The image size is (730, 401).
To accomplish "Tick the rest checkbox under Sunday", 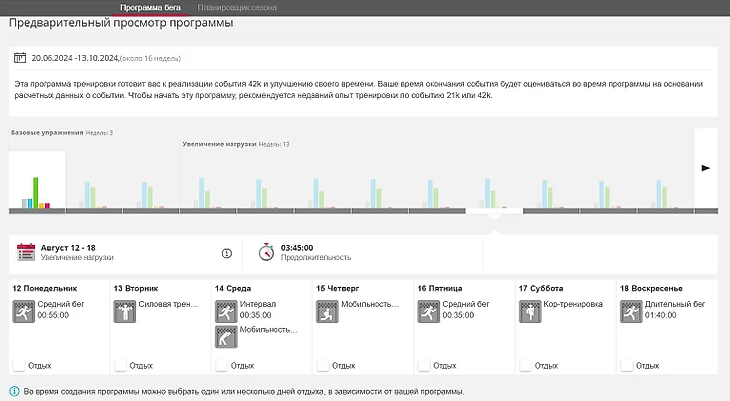I will 626,366.
